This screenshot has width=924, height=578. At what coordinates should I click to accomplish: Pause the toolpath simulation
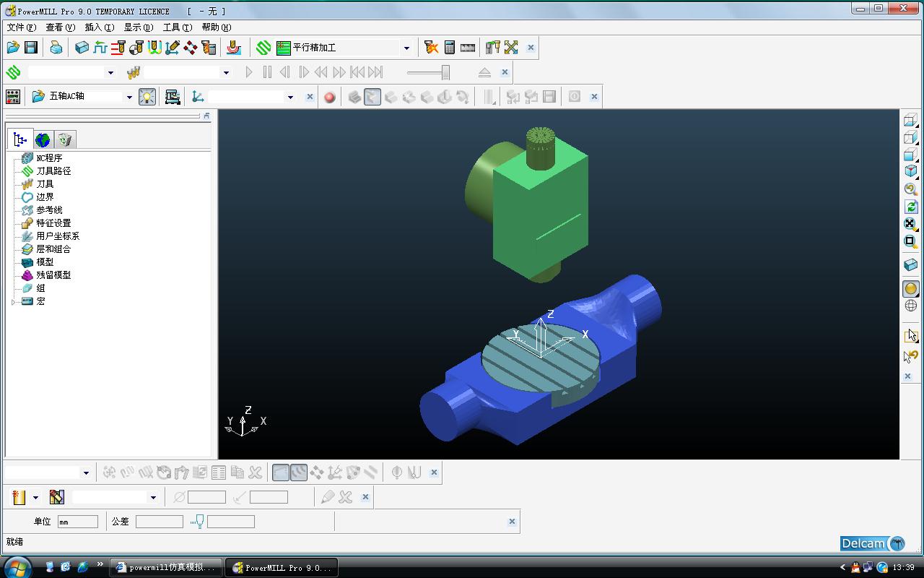[267, 72]
